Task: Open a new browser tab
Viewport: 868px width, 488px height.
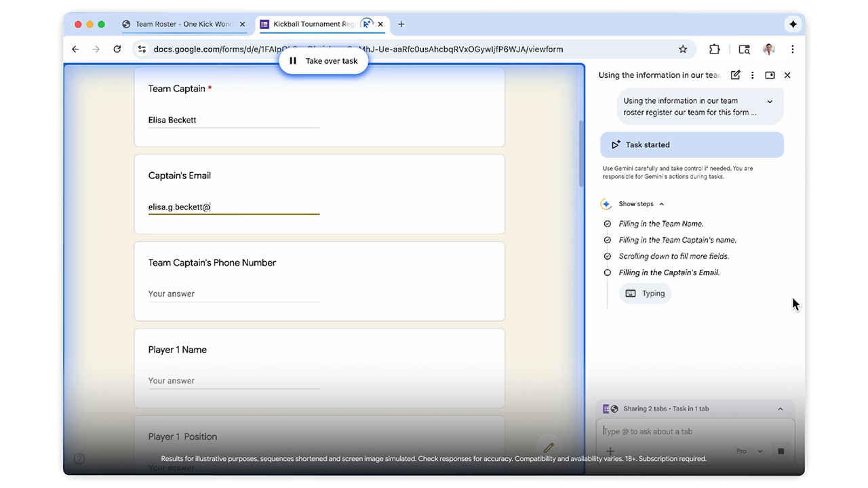Action: (401, 24)
